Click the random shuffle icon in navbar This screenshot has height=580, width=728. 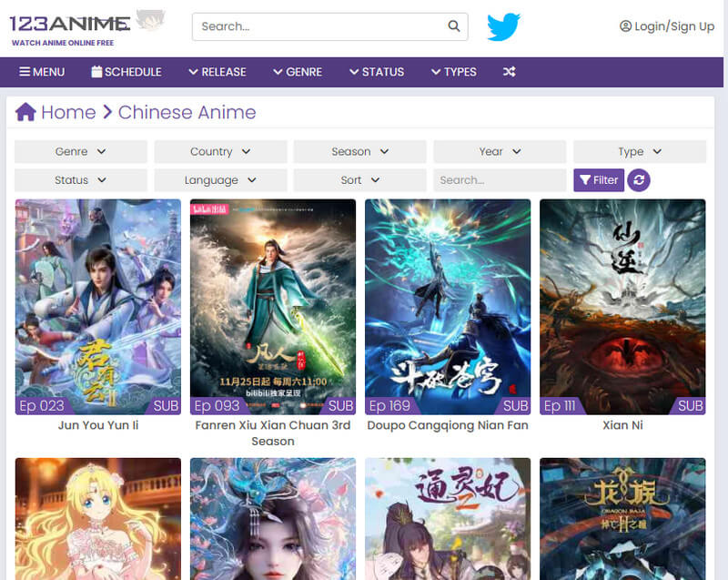[509, 72]
